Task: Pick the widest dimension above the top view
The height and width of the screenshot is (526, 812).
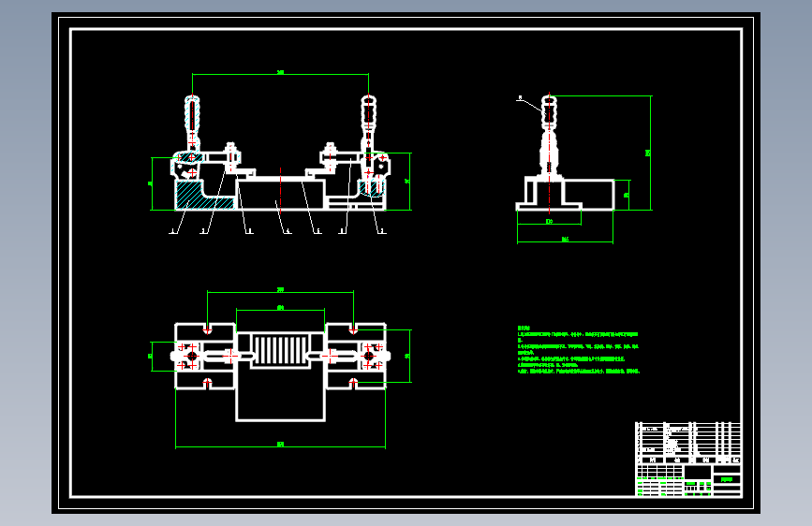Action: click(280, 291)
